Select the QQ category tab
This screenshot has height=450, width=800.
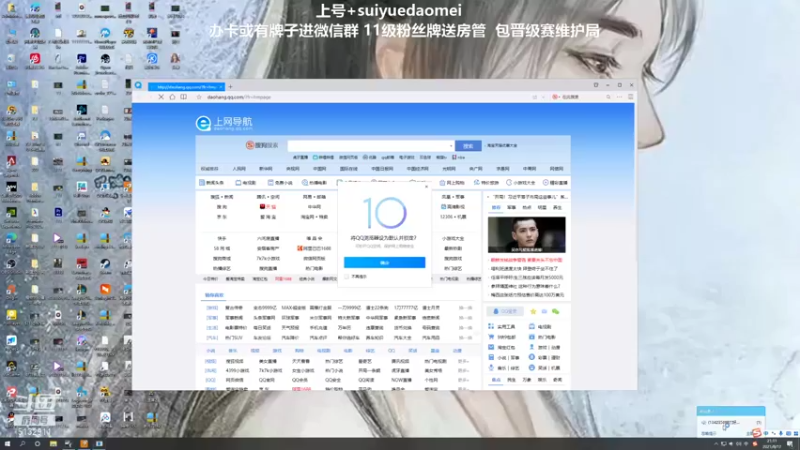(391, 351)
